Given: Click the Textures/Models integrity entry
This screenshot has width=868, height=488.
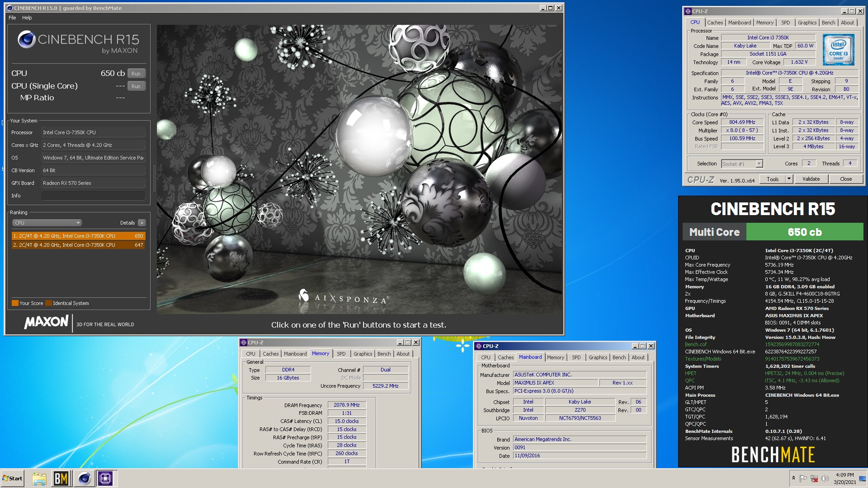Looking at the screenshot, I should (x=703, y=359).
